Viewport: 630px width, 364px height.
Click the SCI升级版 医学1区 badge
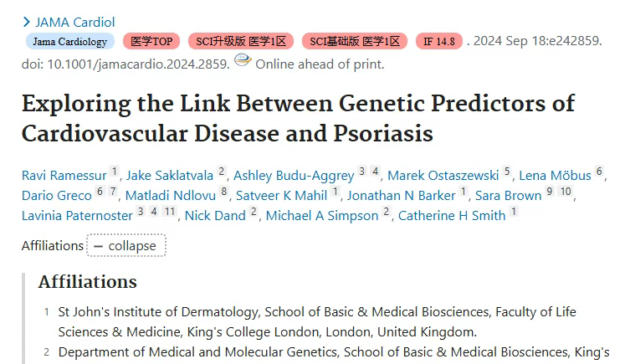tap(241, 41)
